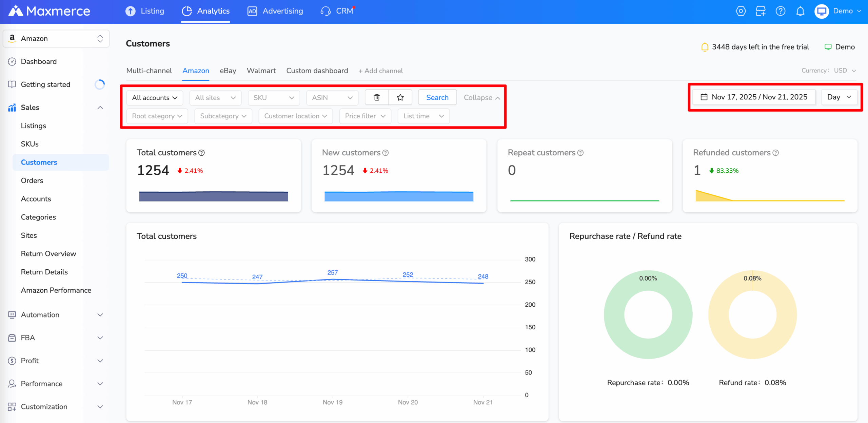Screen dimensions: 868x423
Task: Click the Amazon logo in channel selector
Action: coord(12,38)
